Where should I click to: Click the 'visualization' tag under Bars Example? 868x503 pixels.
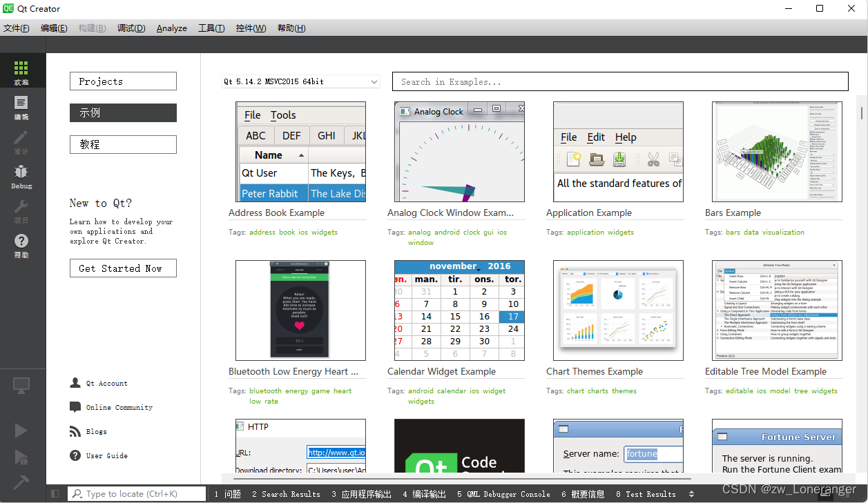[783, 232]
